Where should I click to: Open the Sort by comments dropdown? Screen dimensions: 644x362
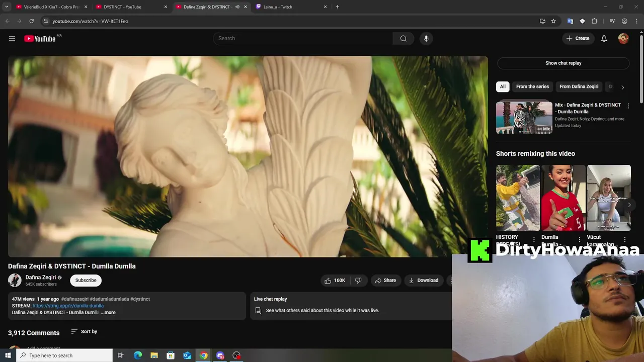(84, 332)
